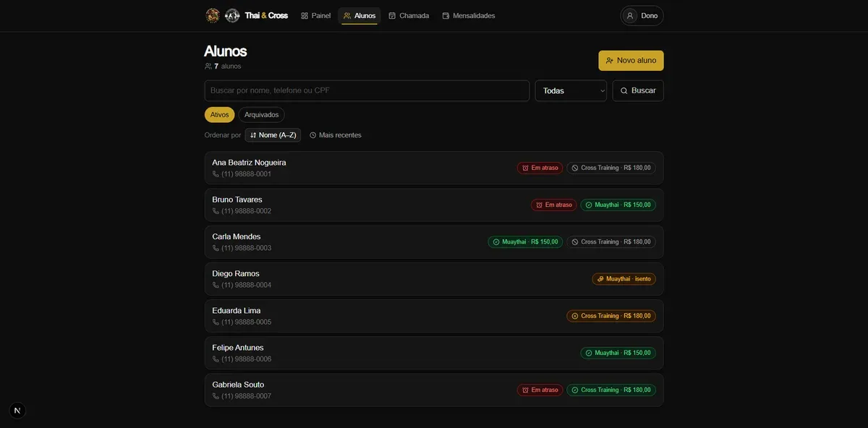Click the Buscar search button
Image resolution: width=868 pixels, height=428 pixels.
click(x=638, y=90)
